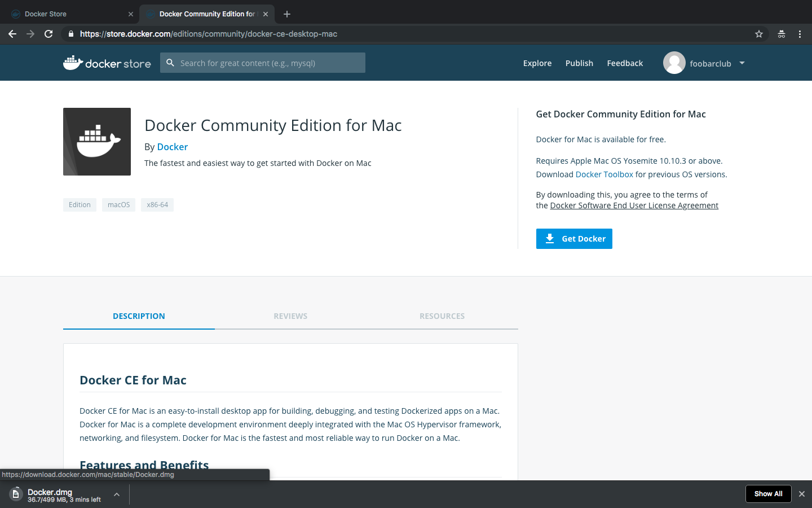Close the Docker Community Edition tab
Viewport: 812px width, 508px height.
(x=266, y=14)
